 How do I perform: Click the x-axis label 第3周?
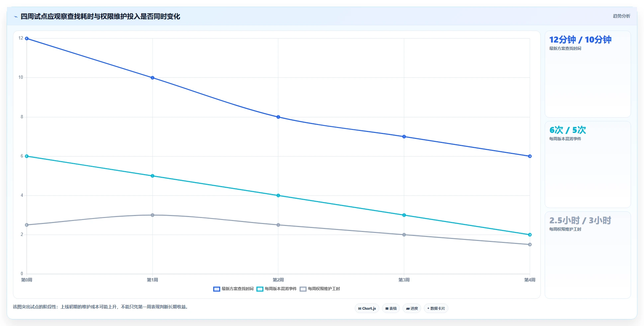coord(404,280)
